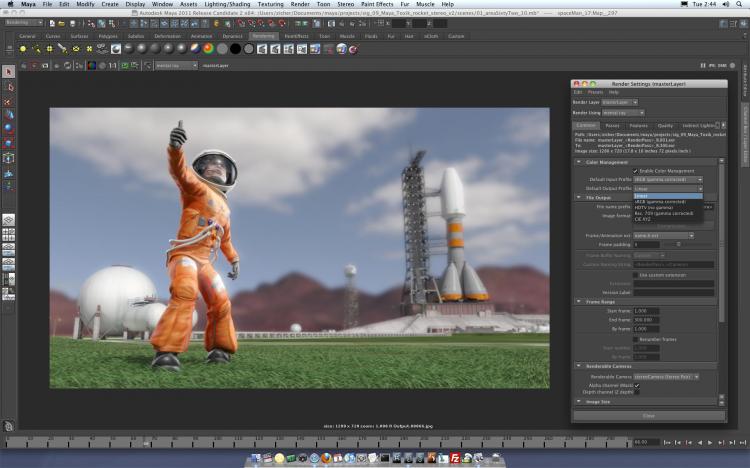Switch to the Quality tab
The height and width of the screenshot is (468, 750).
pos(665,126)
